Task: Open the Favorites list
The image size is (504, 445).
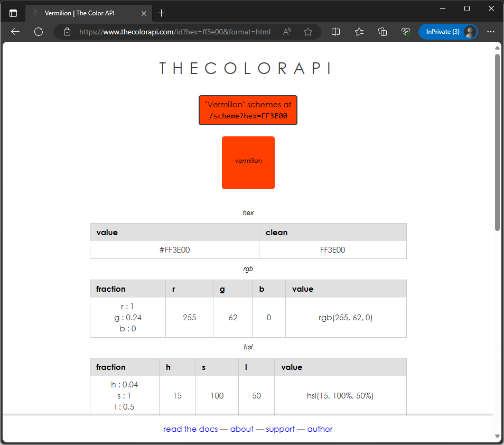Action: click(359, 32)
